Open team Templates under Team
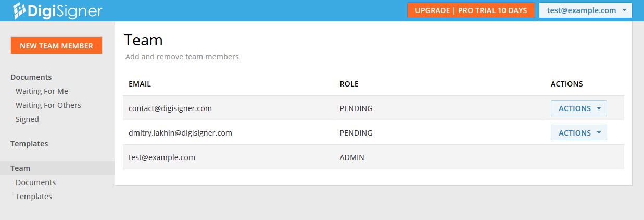The height and width of the screenshot is (220, 644). pyautogui.click(x=34, y=197)
